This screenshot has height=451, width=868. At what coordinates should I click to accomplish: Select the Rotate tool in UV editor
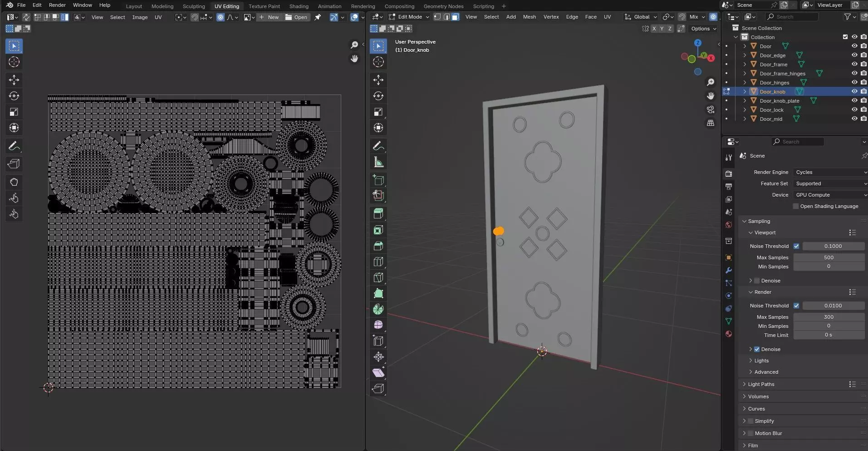click(x=14, y=96)
